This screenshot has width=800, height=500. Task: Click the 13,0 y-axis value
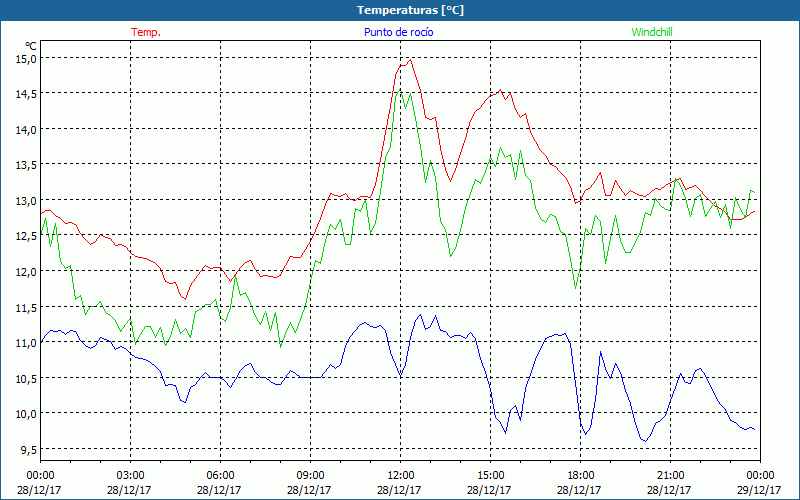(x=27, y=201)
